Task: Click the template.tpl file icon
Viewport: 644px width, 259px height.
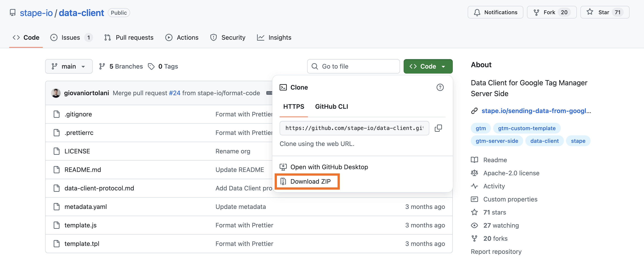Action: click(57, 244)
